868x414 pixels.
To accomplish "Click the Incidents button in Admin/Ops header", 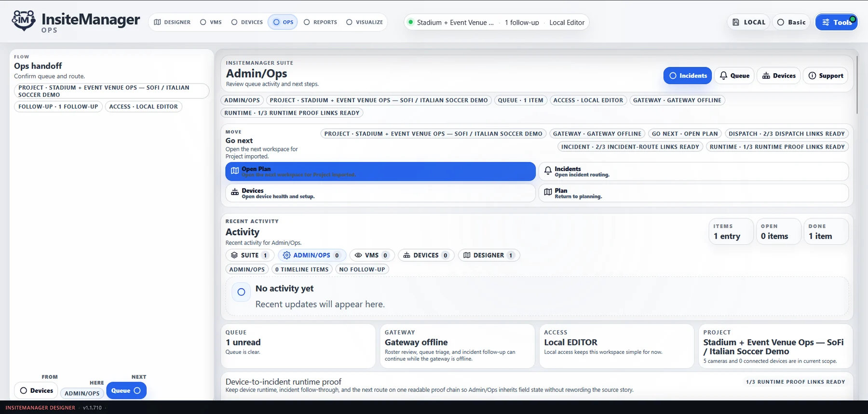I will coord(688,76).
